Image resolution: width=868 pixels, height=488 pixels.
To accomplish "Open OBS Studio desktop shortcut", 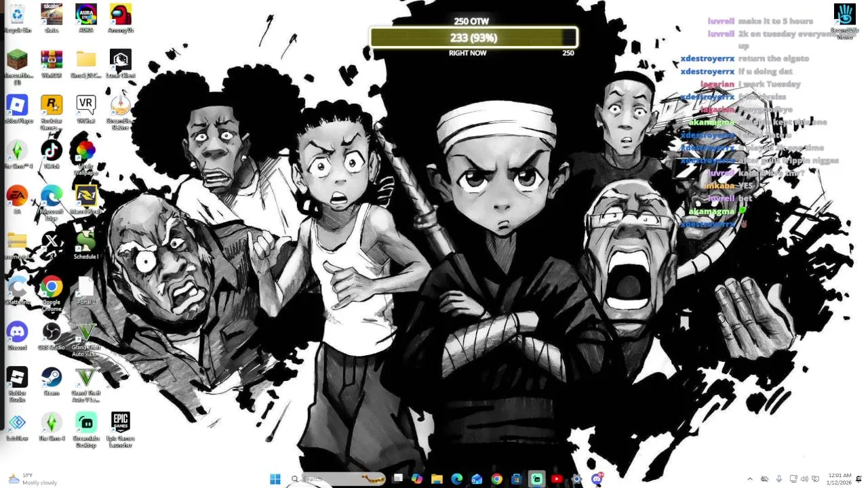I will click(52, 336).
